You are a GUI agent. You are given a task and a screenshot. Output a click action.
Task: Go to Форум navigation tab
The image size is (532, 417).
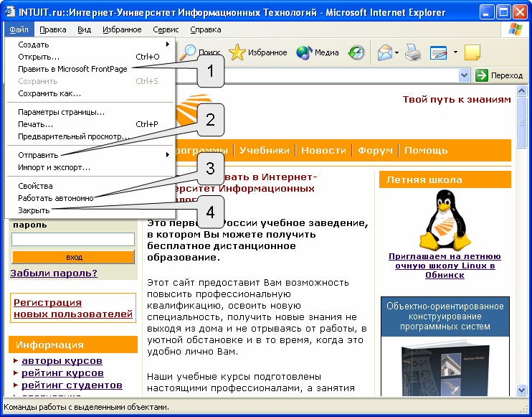375,151
